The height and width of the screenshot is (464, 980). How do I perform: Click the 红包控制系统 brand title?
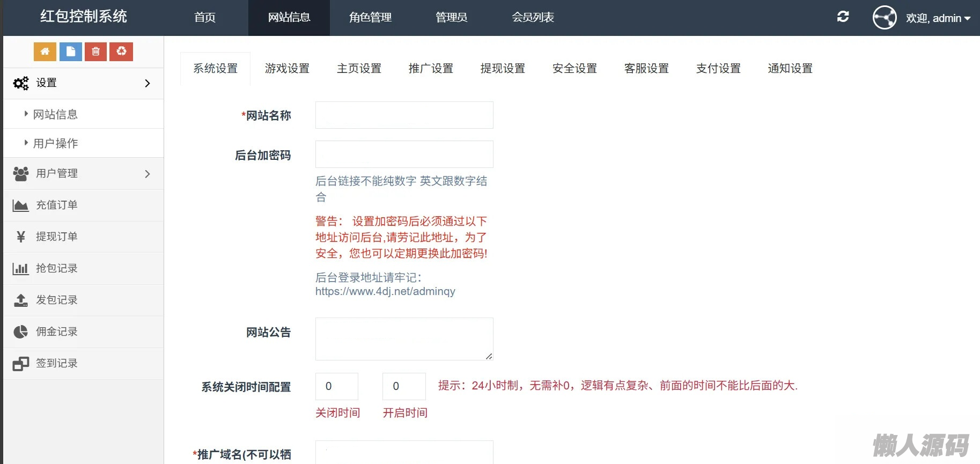coord(84,17)
